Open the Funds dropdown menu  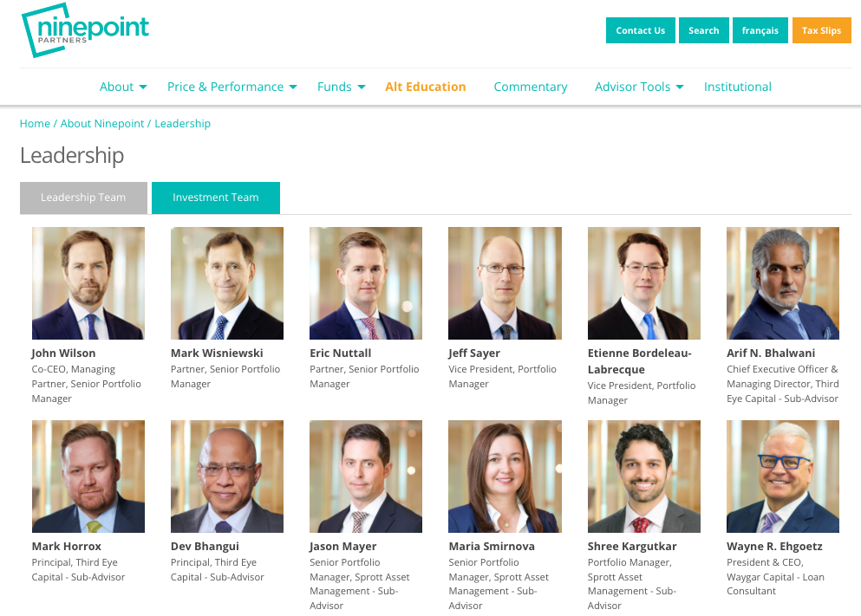(341, 87)
